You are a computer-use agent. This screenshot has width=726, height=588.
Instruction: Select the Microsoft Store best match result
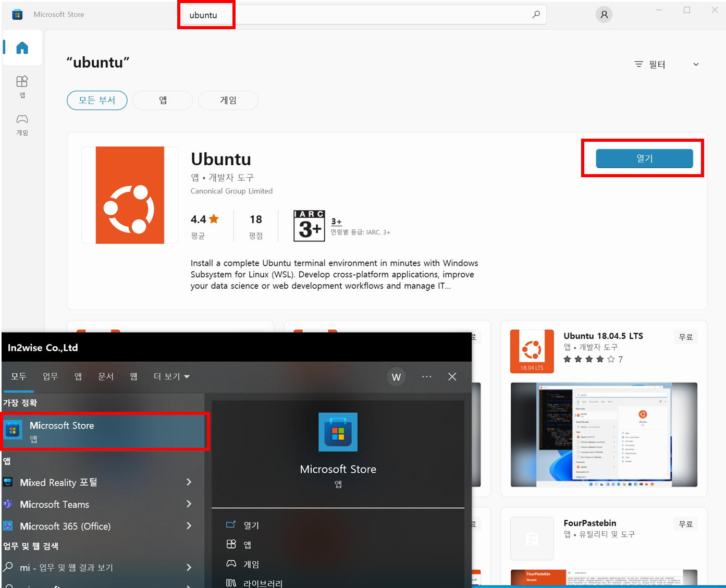104,431
